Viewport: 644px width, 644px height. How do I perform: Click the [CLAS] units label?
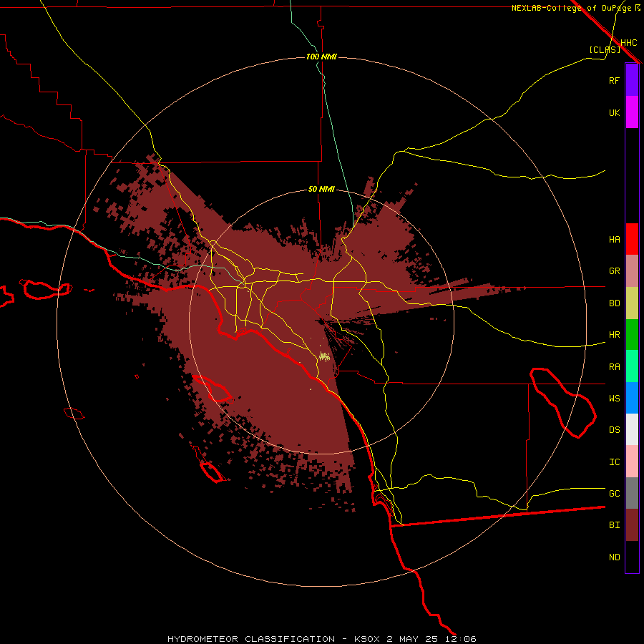coord(605,49)
